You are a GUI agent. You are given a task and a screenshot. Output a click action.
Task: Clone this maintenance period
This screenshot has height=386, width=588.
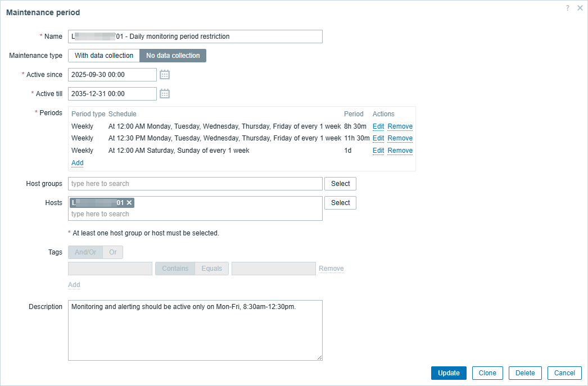point(487,373)
